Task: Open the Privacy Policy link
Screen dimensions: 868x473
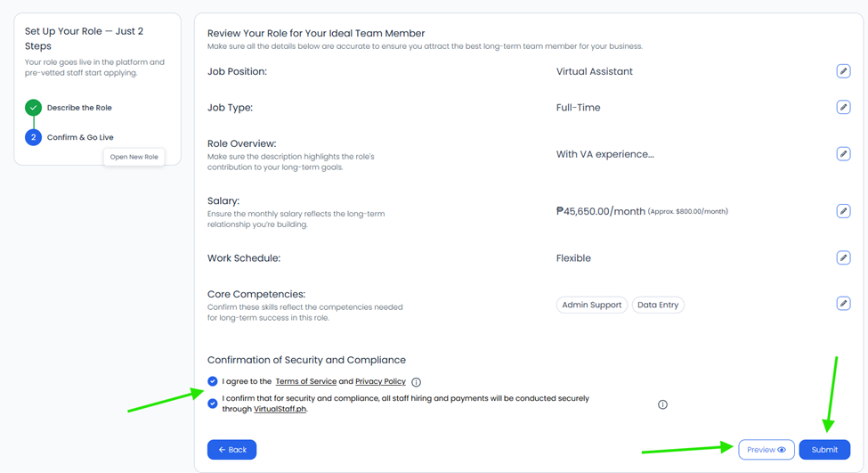Action: coord(380,381)
